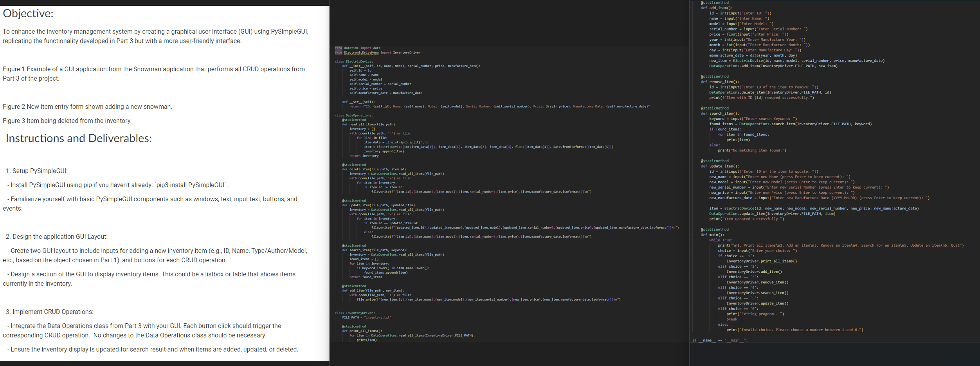Click the class DataOperations declaration
The image size is (980, 366).
click(353, 115)
